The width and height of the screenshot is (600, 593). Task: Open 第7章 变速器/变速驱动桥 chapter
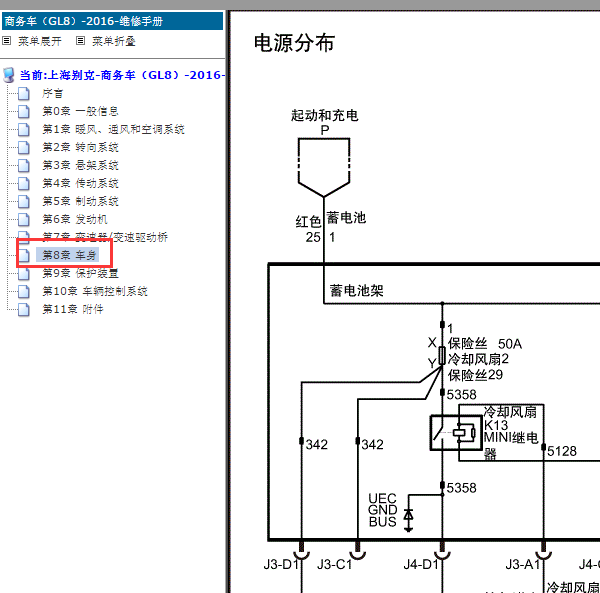click(x=105, y=237)
